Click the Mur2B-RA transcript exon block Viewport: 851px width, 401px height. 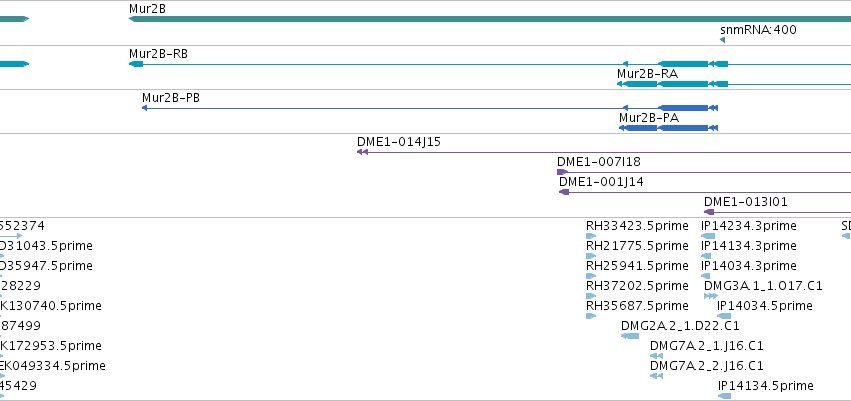click(683, 84)
